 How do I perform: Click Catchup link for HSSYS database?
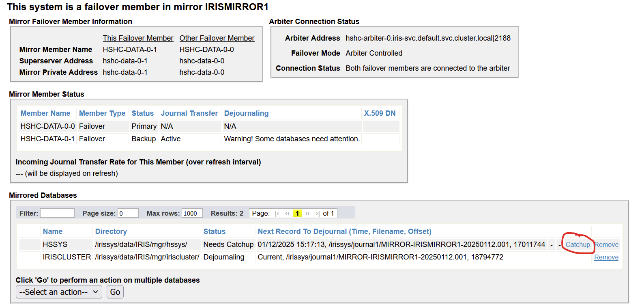(577, 244)
